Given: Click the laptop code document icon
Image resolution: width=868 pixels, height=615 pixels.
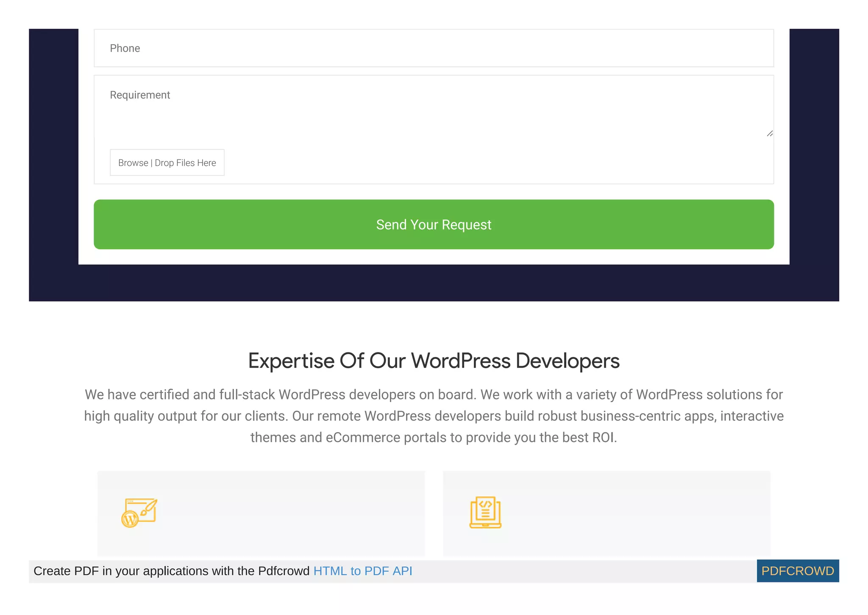Looking at the screenshot, I should click(485, 512).
